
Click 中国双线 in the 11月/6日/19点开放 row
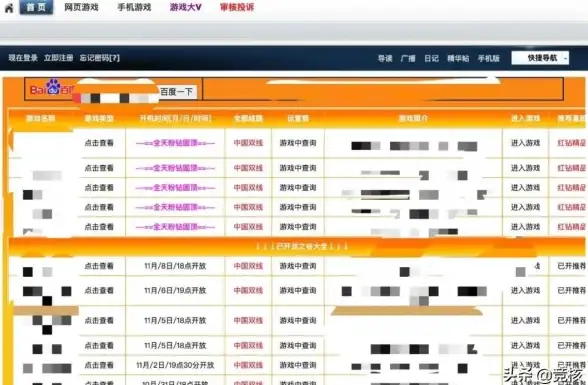point(248,290)
